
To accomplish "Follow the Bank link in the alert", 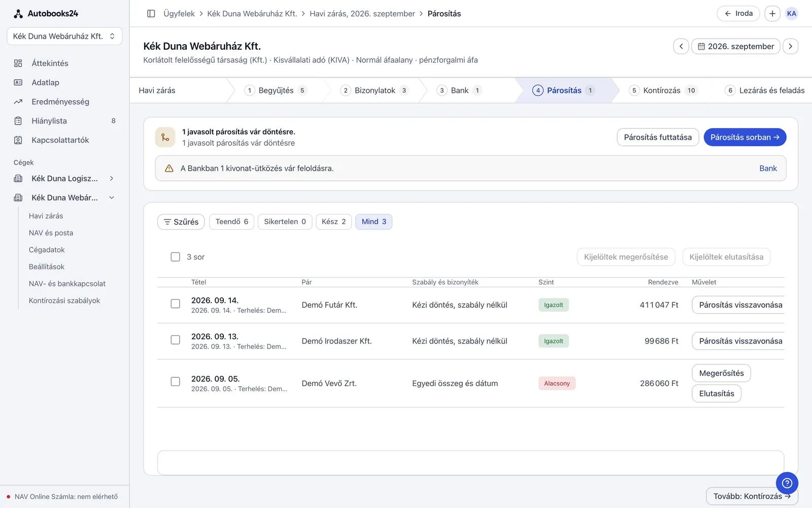I will pyautogui.click(x=768, y=169).
